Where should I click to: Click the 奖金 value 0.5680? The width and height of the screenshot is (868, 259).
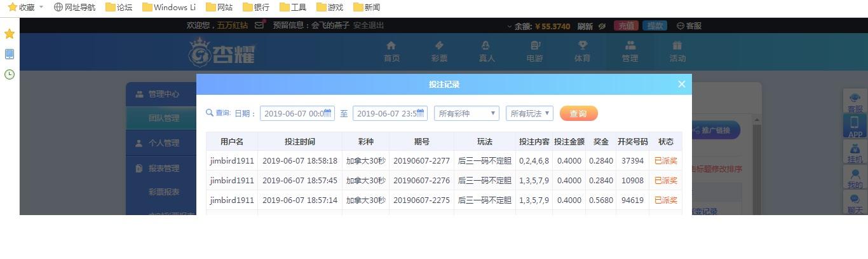[601, 200]
